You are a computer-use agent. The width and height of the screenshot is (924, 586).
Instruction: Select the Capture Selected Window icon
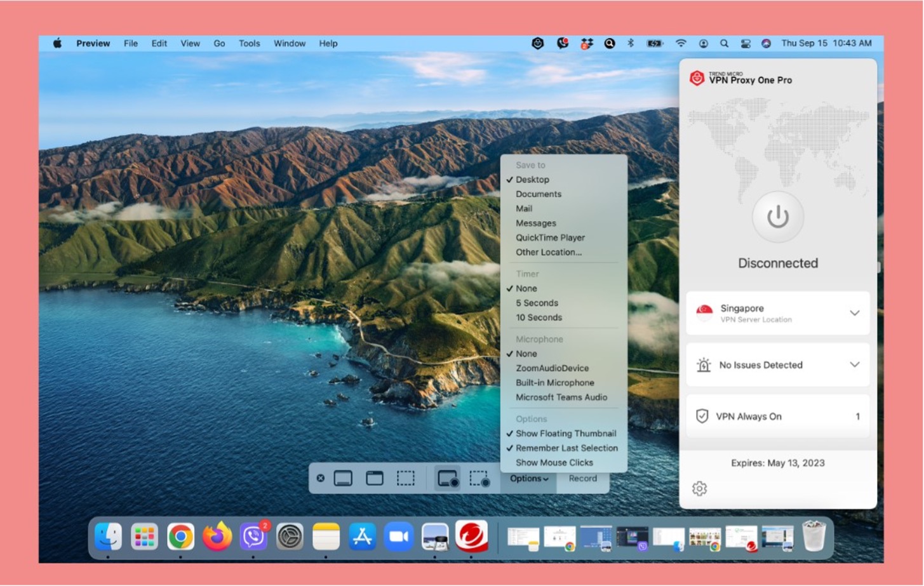375,479
